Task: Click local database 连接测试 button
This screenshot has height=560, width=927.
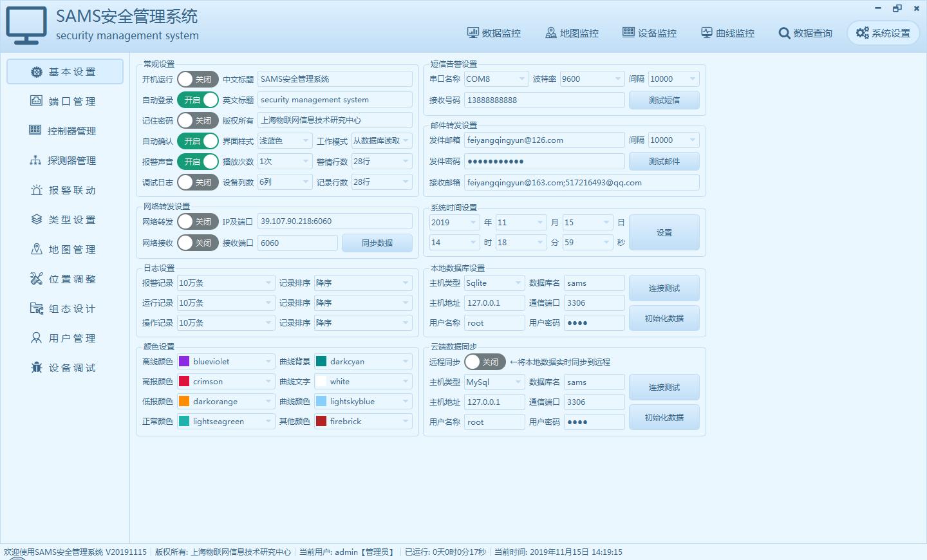Action: 664,288
